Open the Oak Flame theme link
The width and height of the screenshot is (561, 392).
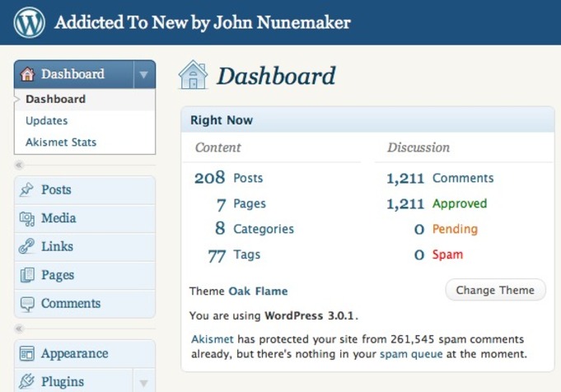pyautogui.click(x=258, y=292)
